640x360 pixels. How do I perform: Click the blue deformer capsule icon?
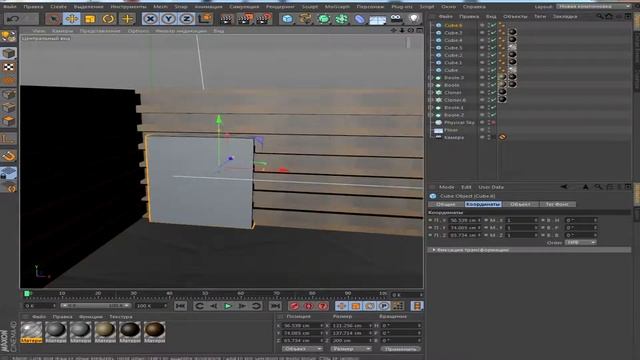(x=359, y=19)
